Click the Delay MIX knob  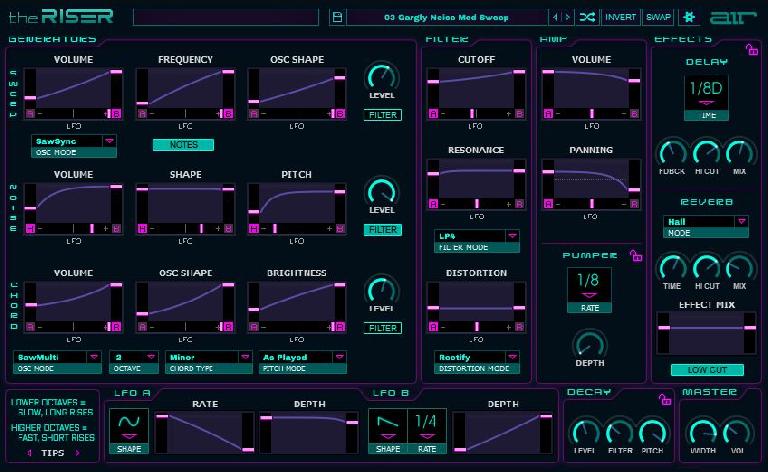pyautogui.click(x=740, y=152)
